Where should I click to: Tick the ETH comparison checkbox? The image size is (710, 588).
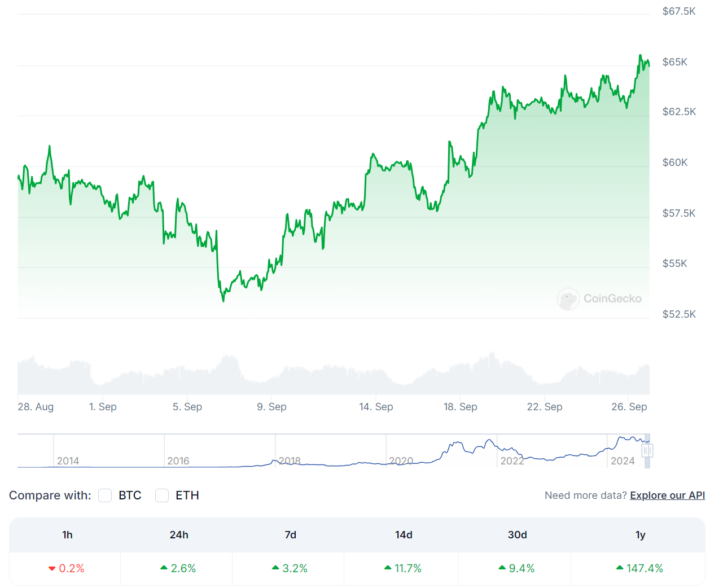pos(162,495)
